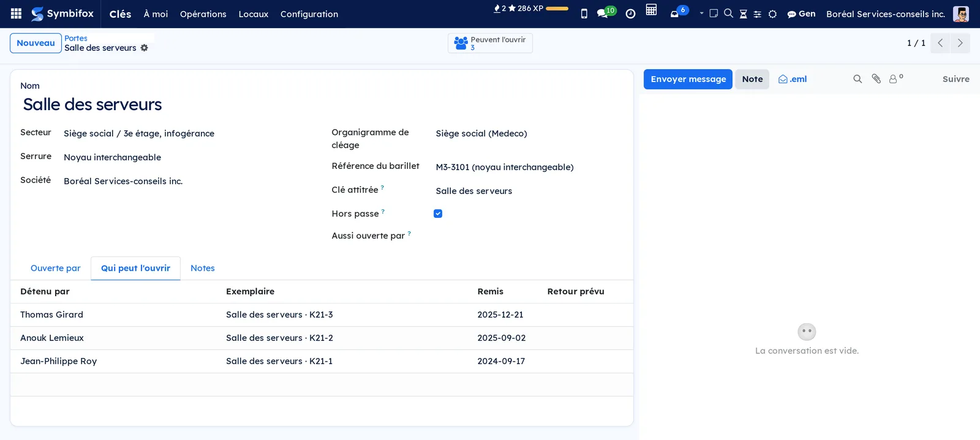The width and height of the screenshot is (980, 440).
Task: Open the activities clock icon
Action: pos(630,13)
